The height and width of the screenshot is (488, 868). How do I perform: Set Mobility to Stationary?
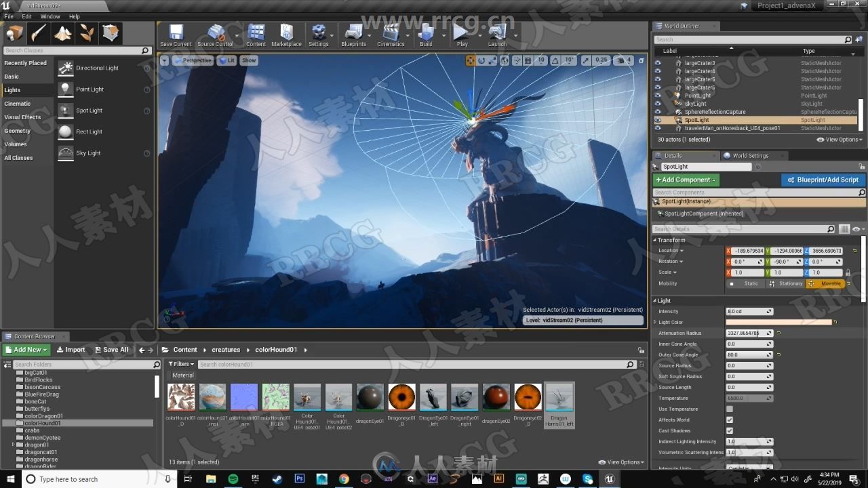785,283
